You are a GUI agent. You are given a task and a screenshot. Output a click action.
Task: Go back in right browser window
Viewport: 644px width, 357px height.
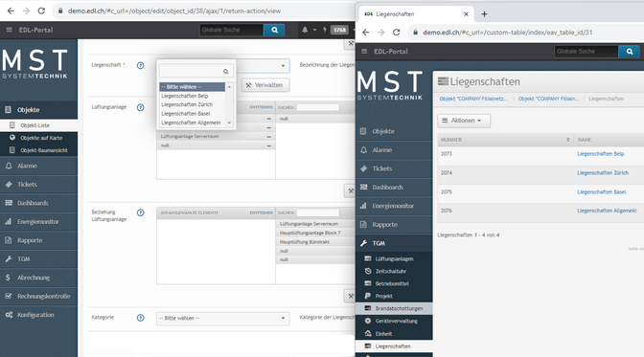pos(365,32)
